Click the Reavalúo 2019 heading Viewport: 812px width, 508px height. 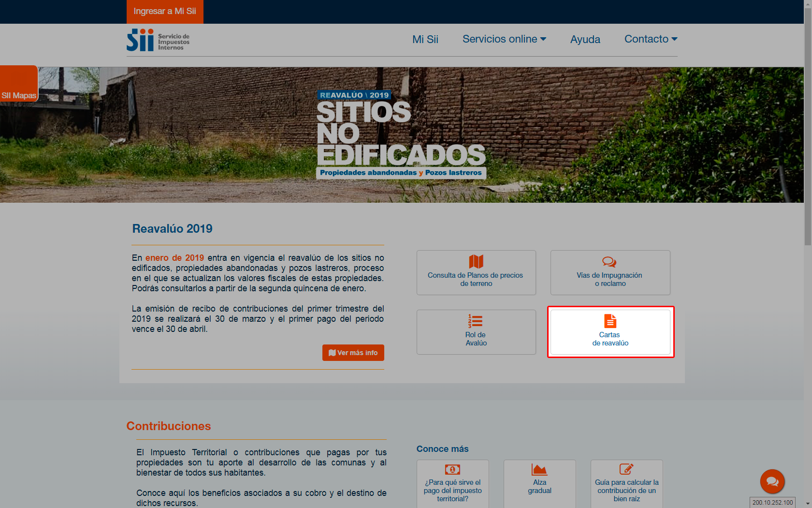[x=173, y=229]
